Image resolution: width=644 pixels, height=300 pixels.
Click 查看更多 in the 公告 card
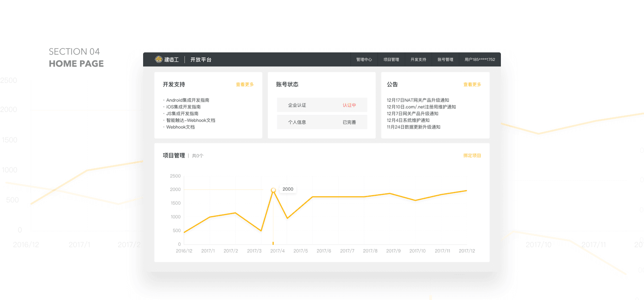point(472,85)
